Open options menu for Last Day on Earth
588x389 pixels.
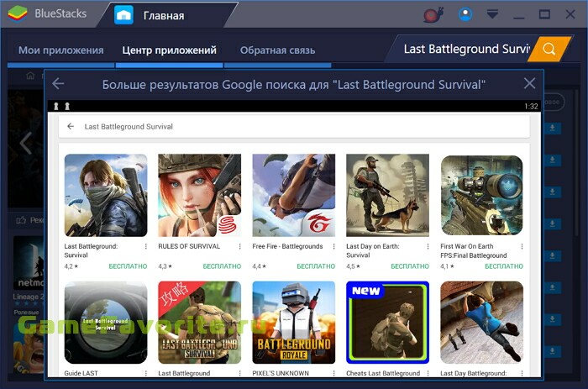pyautogui.click(x=428, y=246)
